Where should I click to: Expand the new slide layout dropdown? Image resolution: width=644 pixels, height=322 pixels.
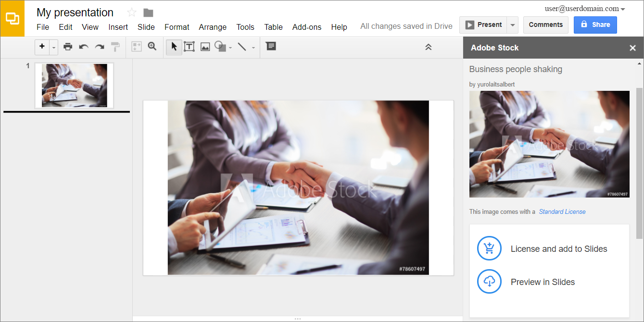pos(53,47)
